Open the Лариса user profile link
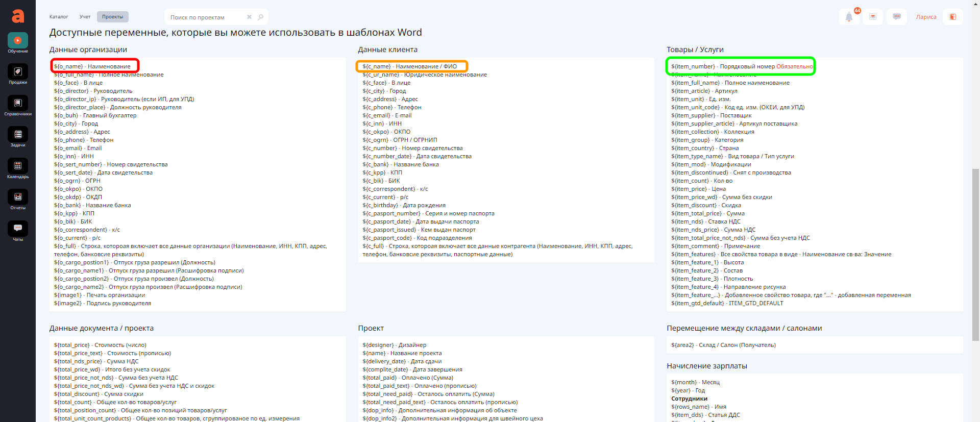This screenshot has width=980, height=422. (x=926, y=17)
